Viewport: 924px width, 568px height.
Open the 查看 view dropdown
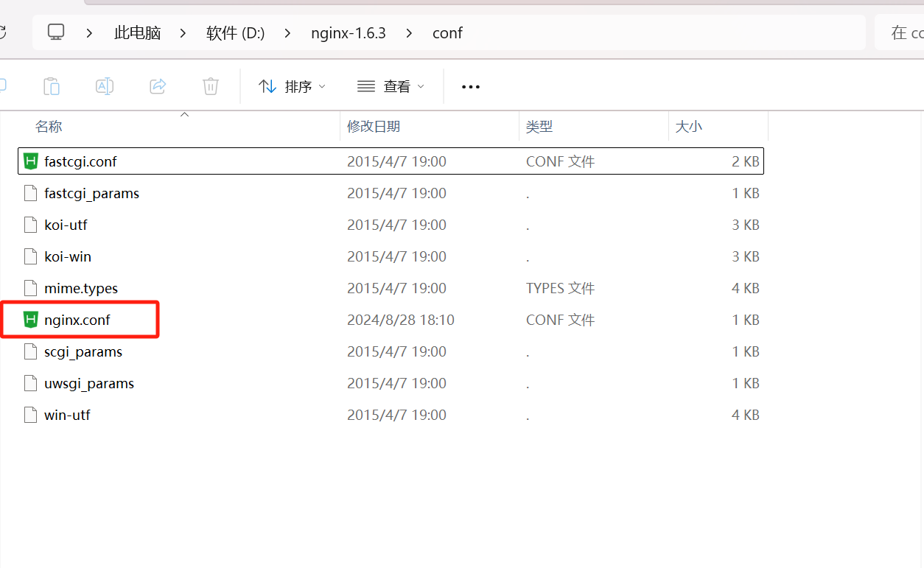(x=391, y=86)
